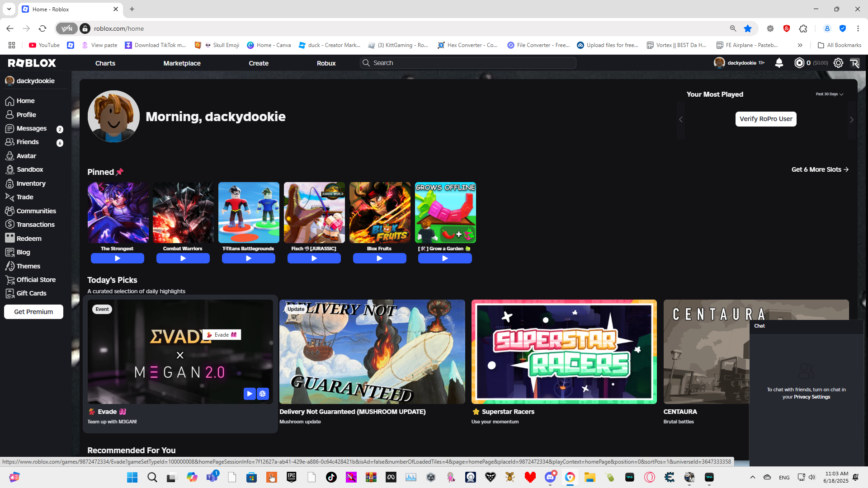
Task: Open Transactions in the left sidebar
Action: click(x=36, y=225)
